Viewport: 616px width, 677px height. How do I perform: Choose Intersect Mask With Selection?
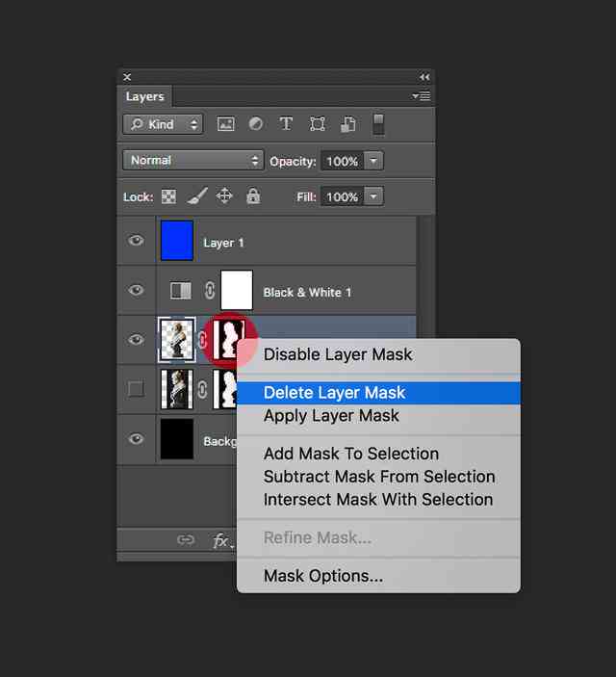click(x=378, y=500)
